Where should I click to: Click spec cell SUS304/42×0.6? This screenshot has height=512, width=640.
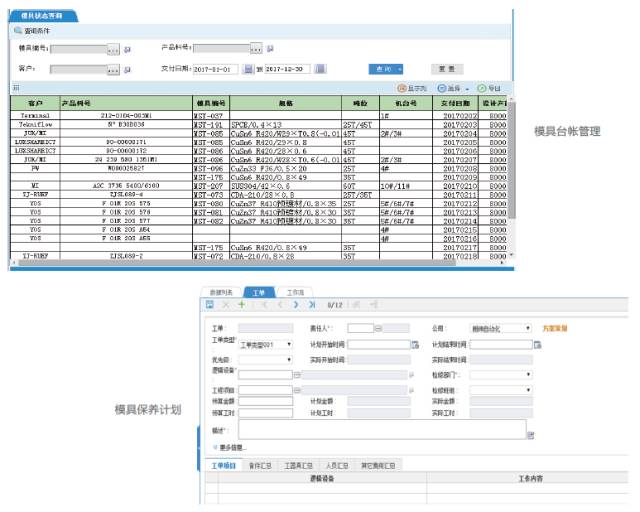pos(286,186)
